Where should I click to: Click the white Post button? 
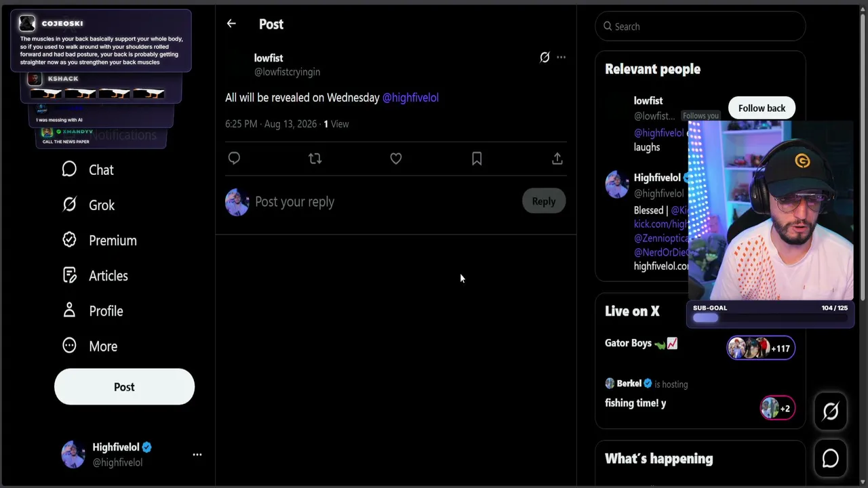124,386
